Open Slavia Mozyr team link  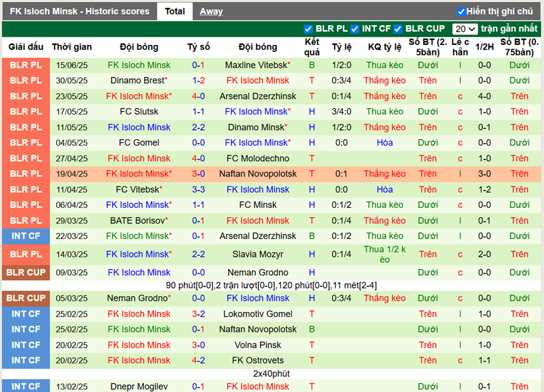tap(258, 254)
